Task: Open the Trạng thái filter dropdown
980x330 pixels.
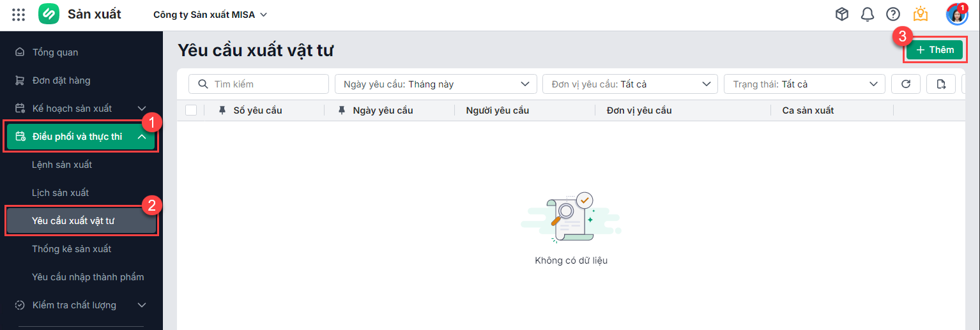Action: [x=804, y=84]
